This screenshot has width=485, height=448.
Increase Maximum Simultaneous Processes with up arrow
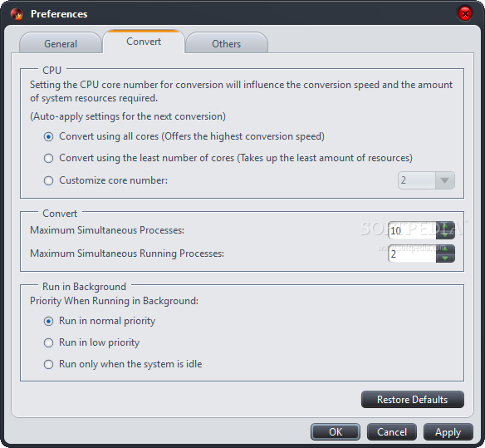(445, 226)
